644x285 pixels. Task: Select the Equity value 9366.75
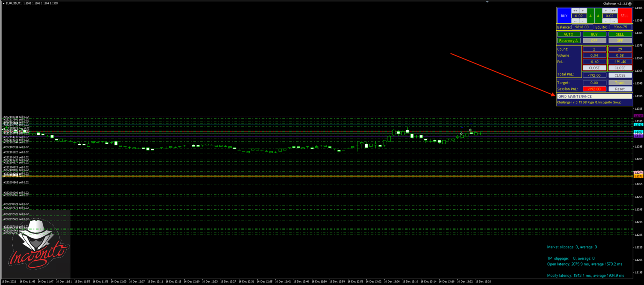tap(621, 27)
